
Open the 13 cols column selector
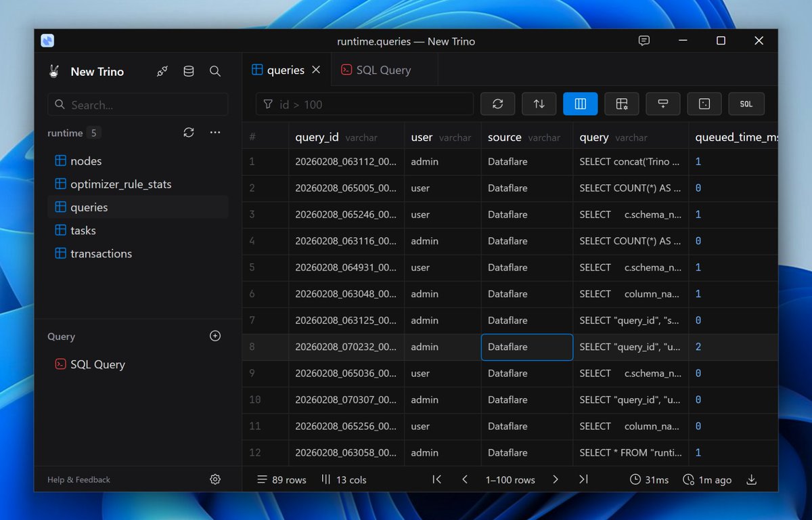[344, 479]
